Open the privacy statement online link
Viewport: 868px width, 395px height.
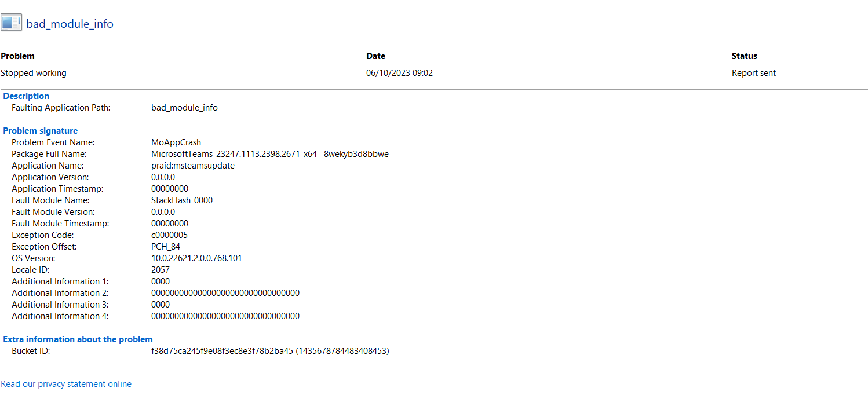tap(66, 384)
